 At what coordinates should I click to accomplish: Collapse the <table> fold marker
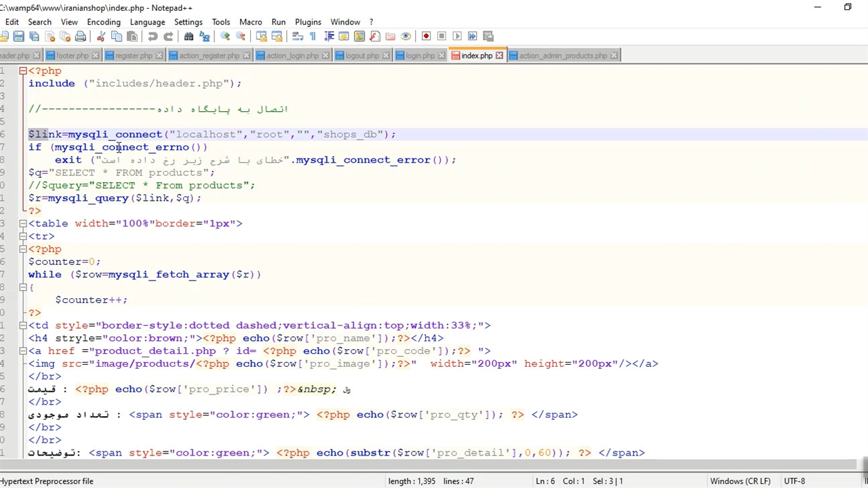[x=23, y=224]
